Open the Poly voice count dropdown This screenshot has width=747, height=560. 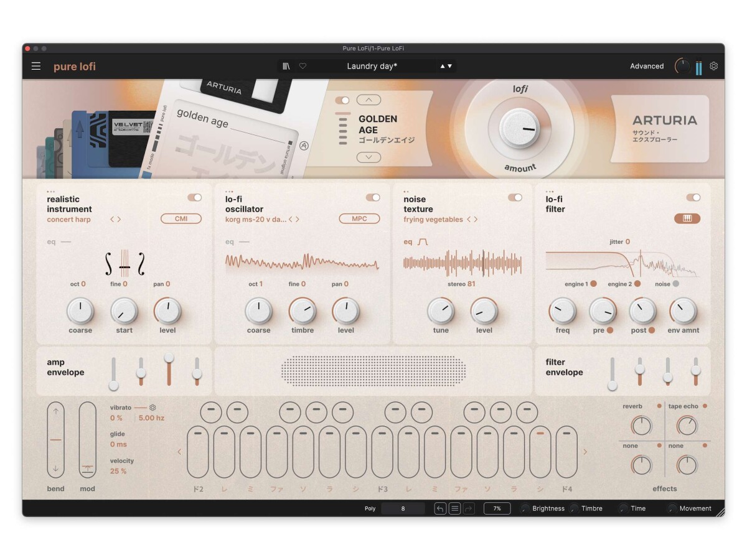pos(403,508)
